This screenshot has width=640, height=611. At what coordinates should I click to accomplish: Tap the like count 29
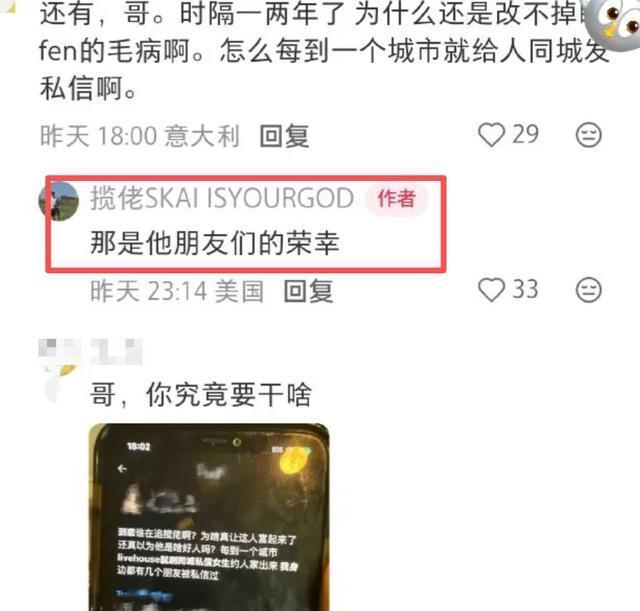coord(525,134)
